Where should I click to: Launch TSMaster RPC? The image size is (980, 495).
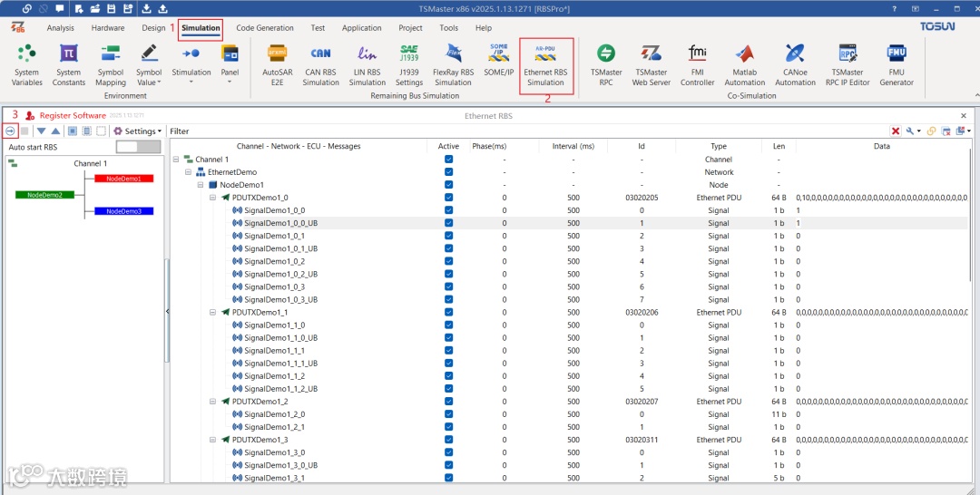(x=606, y=65)
